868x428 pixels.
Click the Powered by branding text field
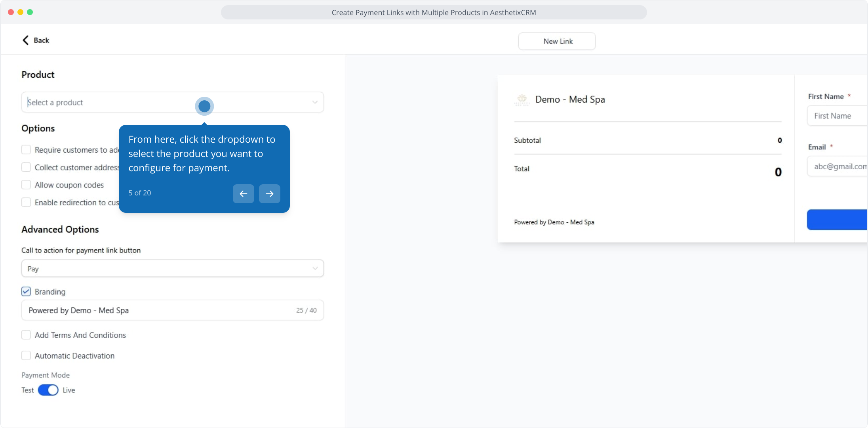pyautogui.click(x=158, y=310)
